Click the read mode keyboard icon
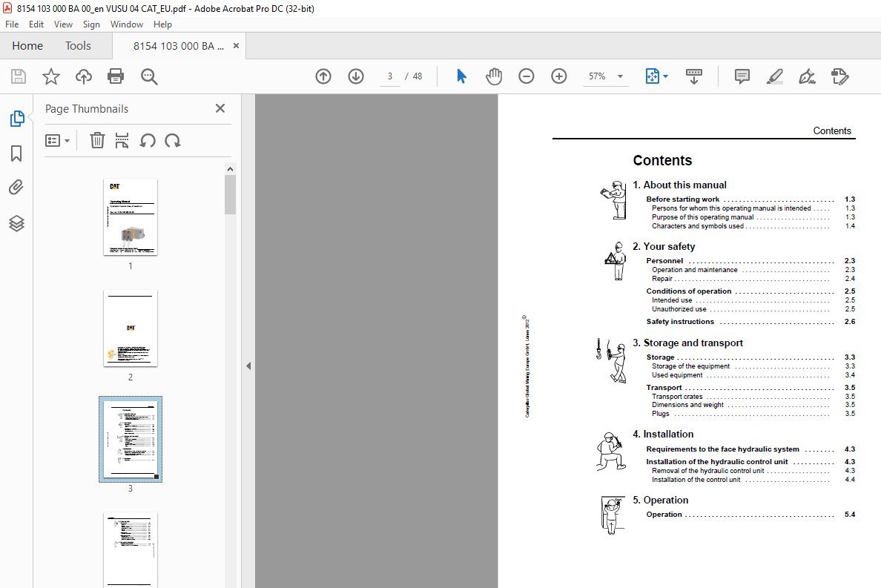Viewport: 881px width, 588px height. click(x=694, y=76)
